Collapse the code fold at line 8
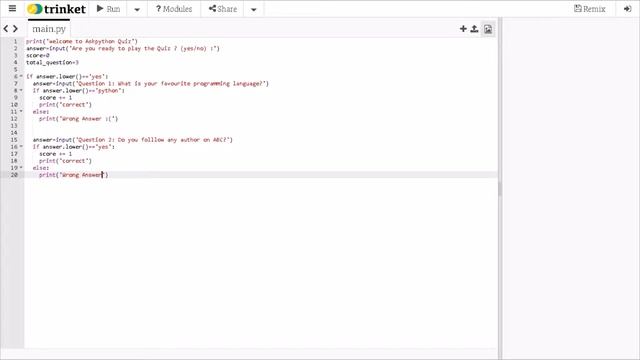 (x=21, y=90)
